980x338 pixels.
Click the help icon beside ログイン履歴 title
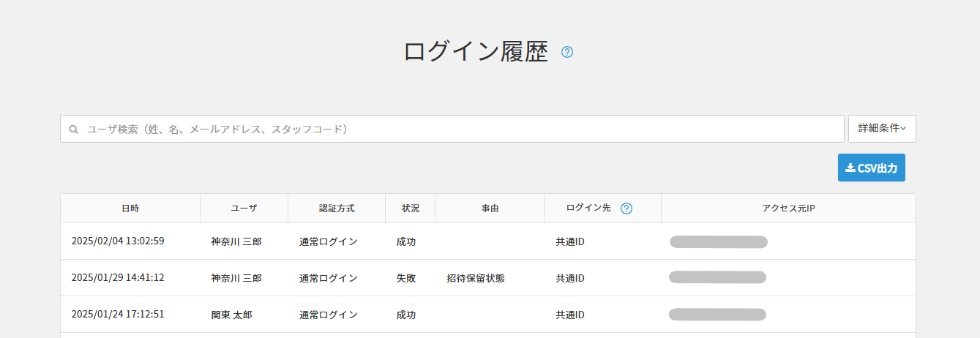click(x=567, y=52)
